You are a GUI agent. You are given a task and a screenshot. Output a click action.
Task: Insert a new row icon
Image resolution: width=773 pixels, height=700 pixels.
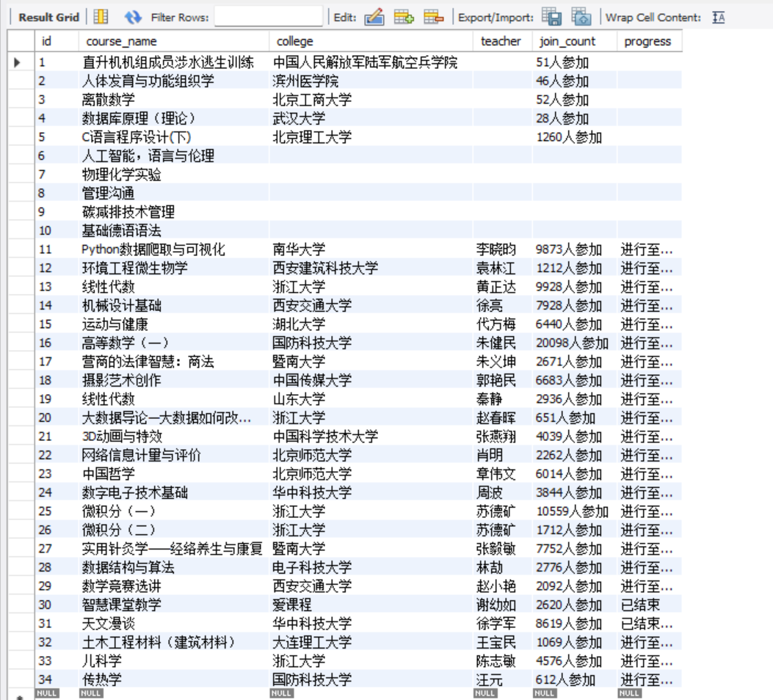click(x=404, y=17)
